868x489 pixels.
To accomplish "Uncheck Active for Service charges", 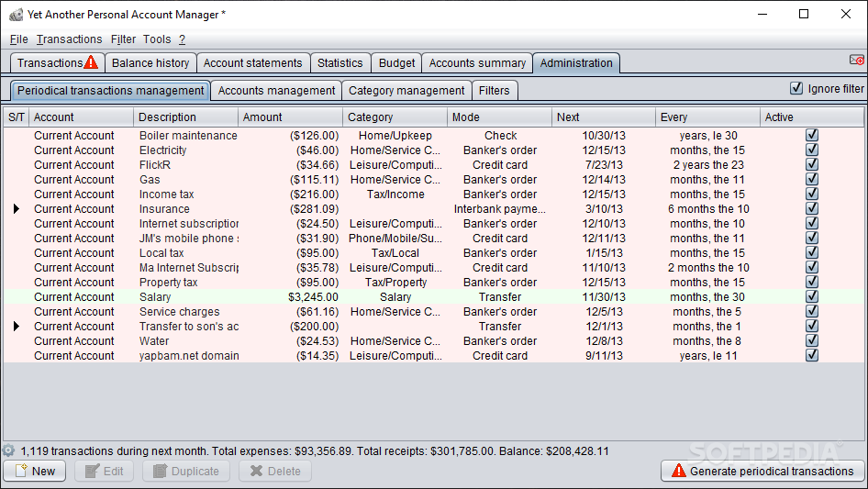I will 811,311.
